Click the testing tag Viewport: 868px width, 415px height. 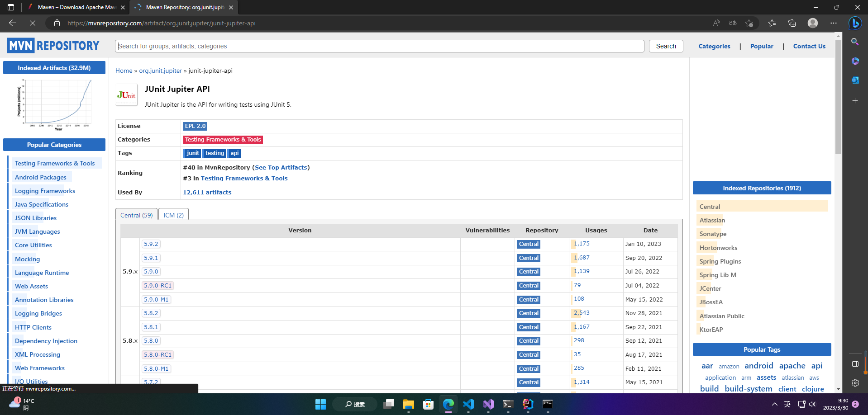coord(215,153)
